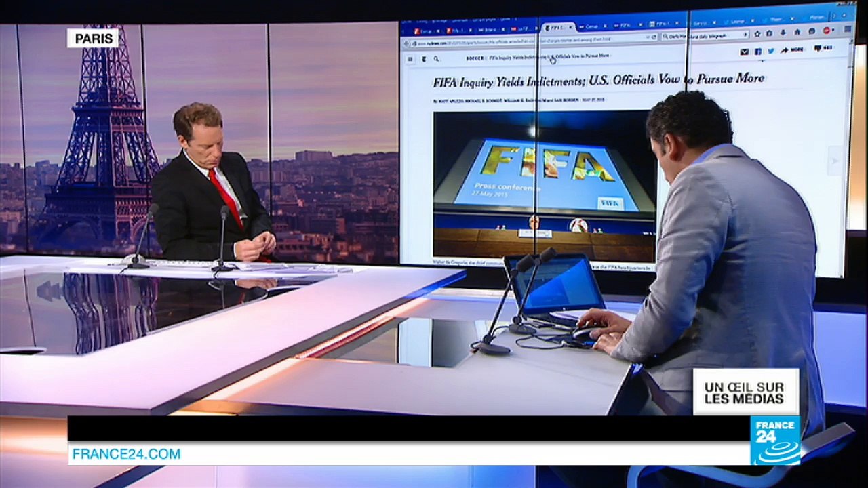Click the FIFA Inquiry Yields Indictments headline

point(599,81)
